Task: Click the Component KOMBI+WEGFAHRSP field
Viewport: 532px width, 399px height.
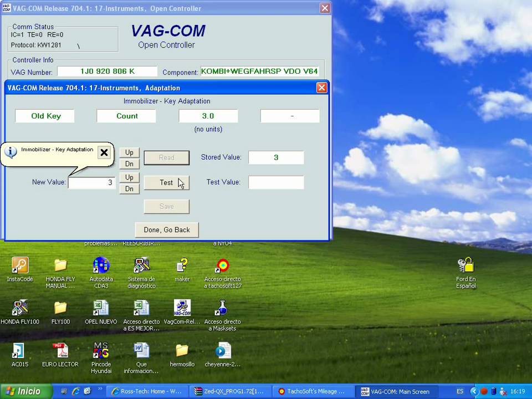Action: click(x=259, y=71)
